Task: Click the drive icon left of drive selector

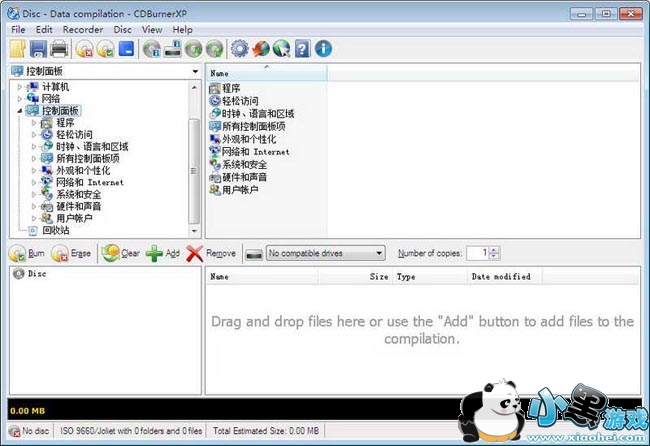Action: point(254,254)
